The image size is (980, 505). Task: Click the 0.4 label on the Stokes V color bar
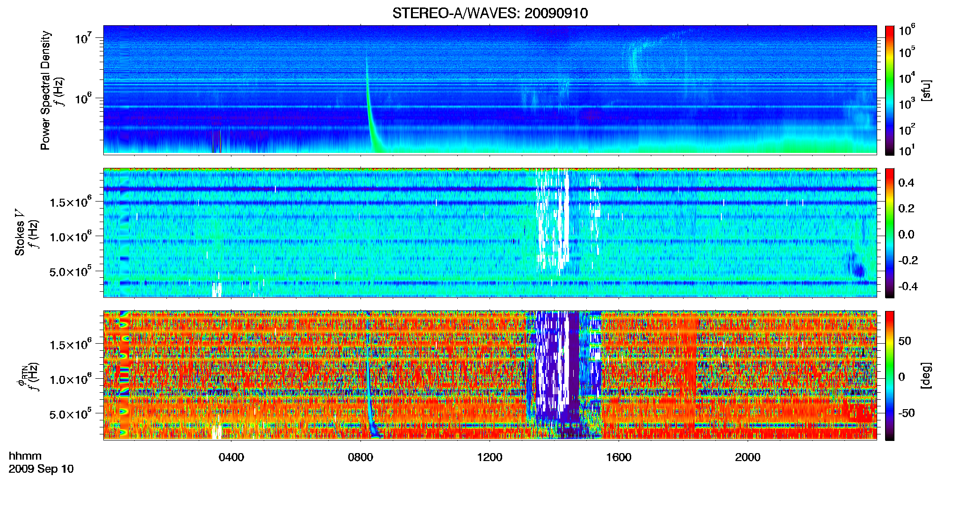(906, 183)
